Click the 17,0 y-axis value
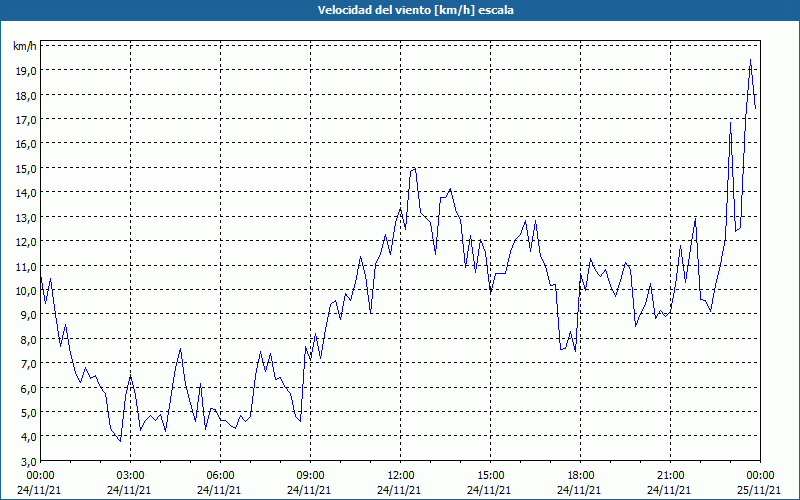800x500 pixels. pos(27,120)
